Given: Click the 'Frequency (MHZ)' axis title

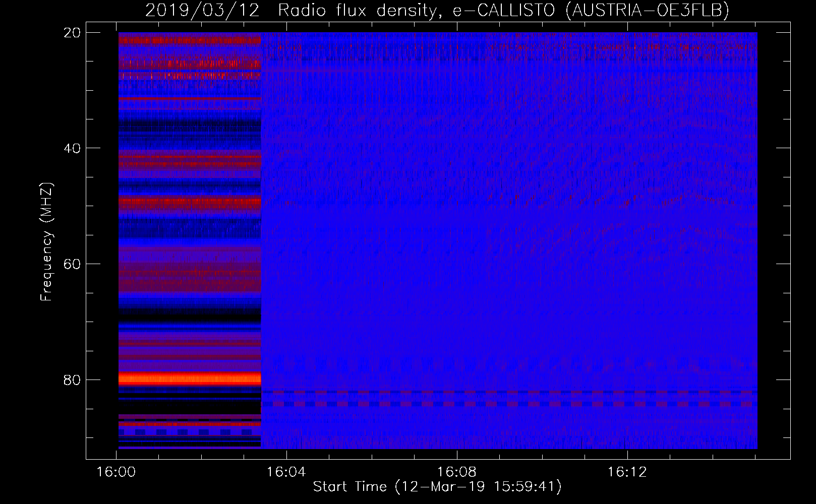Looking at the screenshot, I should pyautogui.click(x=46, y=242).
